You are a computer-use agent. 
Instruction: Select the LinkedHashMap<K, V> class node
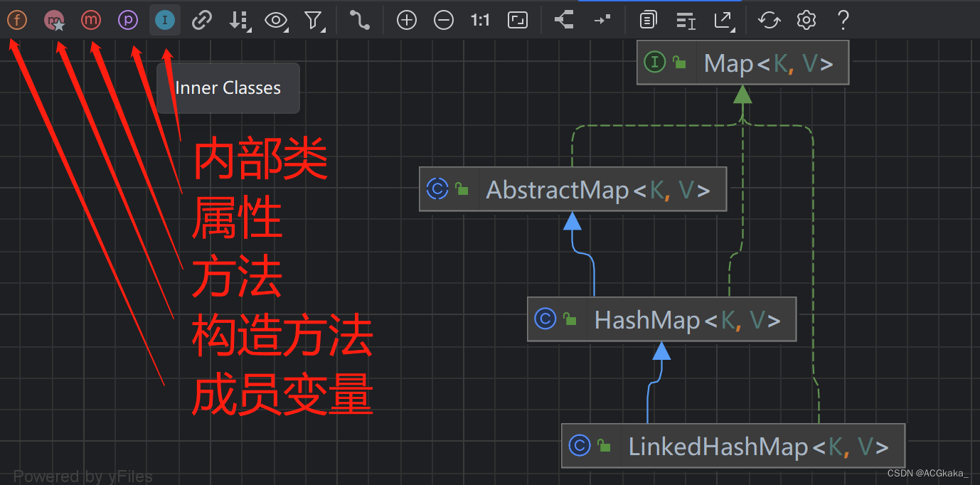733,446
